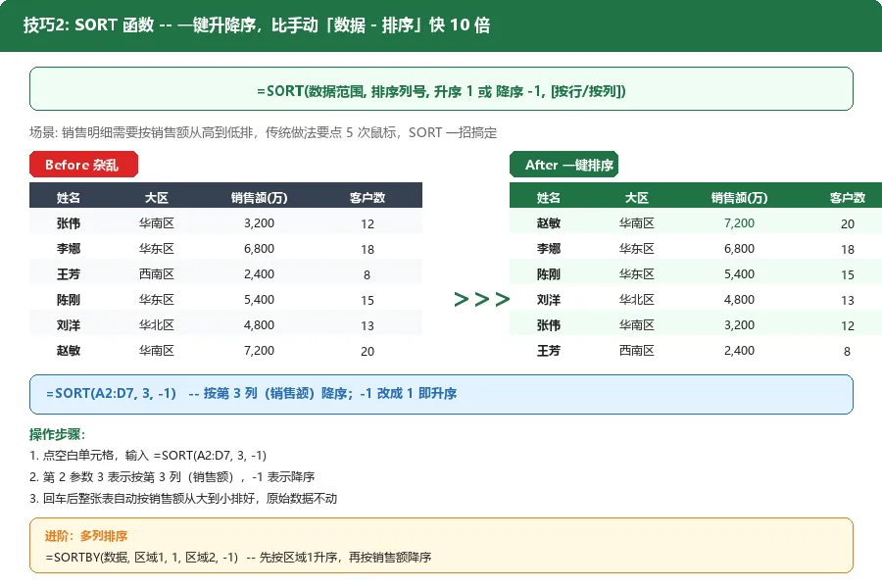This screenshot has width=882, height=588.
Task: Select customer count 8 in Before table
Action: [x=367, y=274]
